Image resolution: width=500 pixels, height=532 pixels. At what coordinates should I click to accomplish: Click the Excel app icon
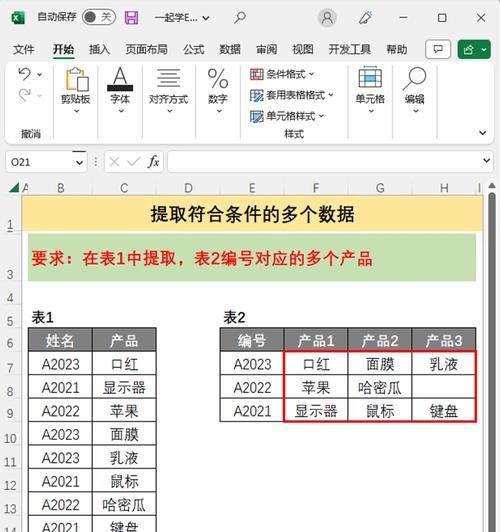[18, 17]
